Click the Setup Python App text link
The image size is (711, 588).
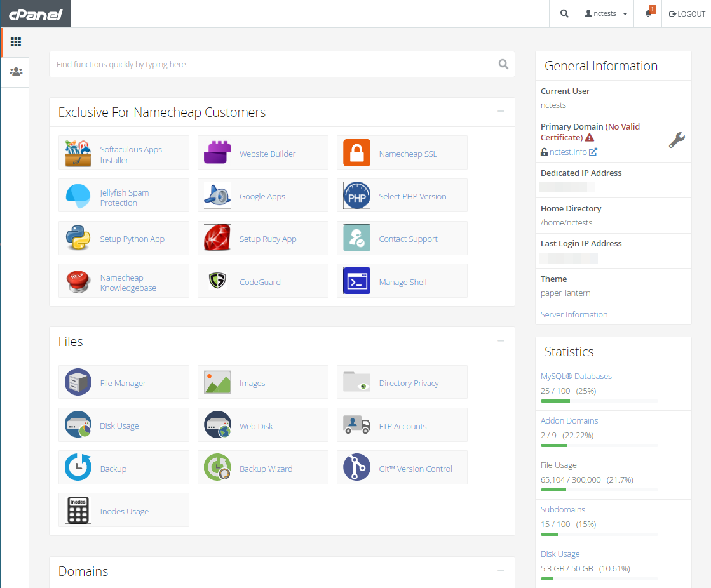pos(132,239)
